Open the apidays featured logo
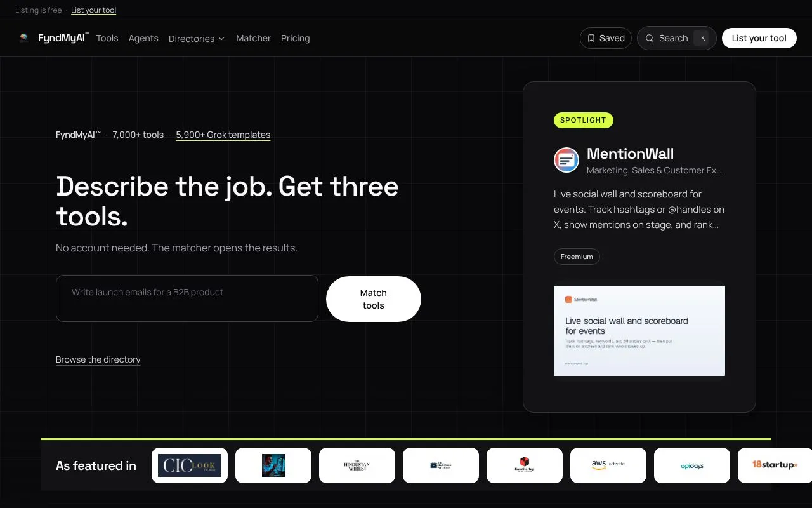The image size is (812, 508). 692,465
